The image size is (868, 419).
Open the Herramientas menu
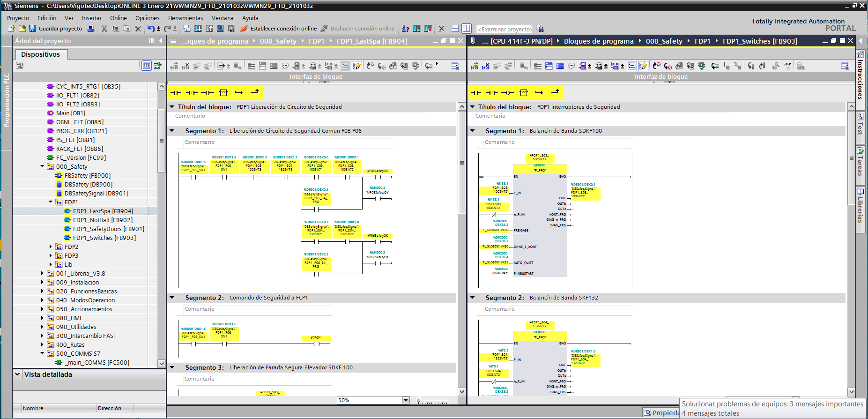185,18
